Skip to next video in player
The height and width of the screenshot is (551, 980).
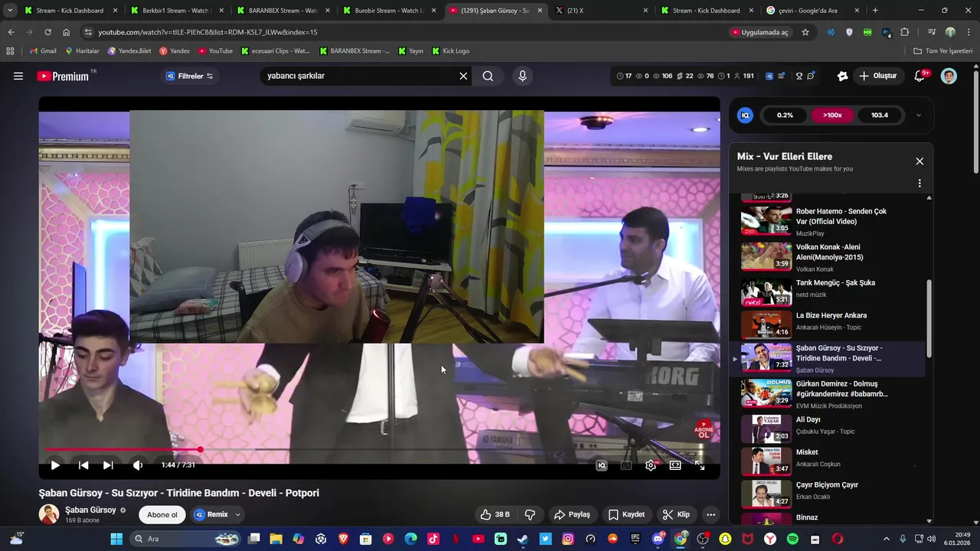point(108,465)
